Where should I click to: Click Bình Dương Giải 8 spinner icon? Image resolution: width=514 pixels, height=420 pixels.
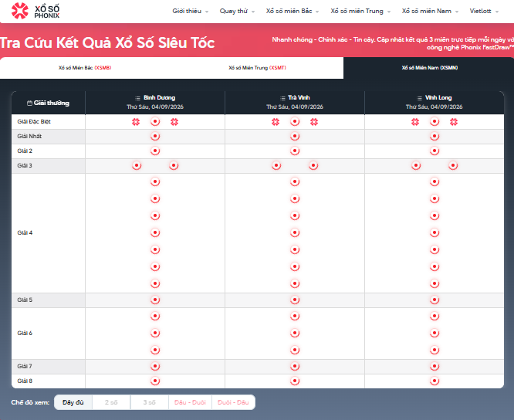(155, 381)
